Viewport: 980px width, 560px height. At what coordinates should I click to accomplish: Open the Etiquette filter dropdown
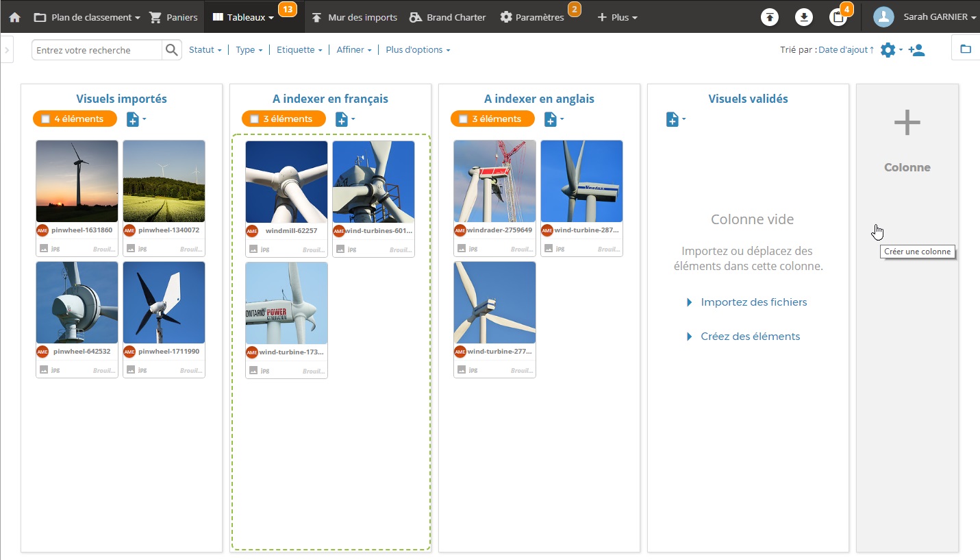coord(299,50)
